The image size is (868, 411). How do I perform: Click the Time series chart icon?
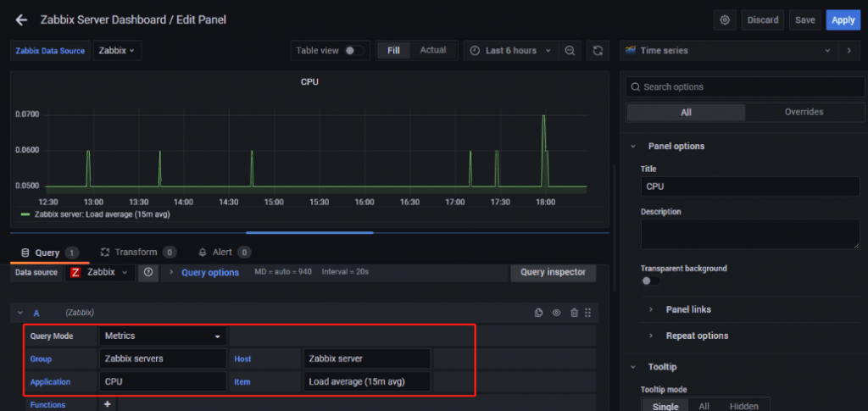pyautogui.click(x=630, y=50)
